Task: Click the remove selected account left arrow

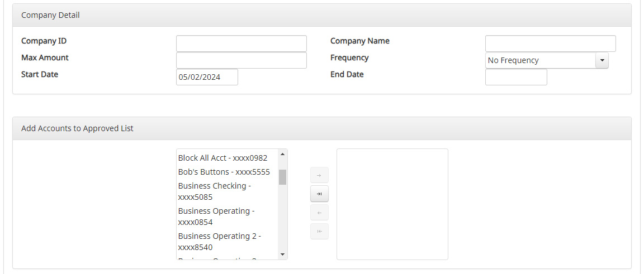Action: (x=319, y=213)
